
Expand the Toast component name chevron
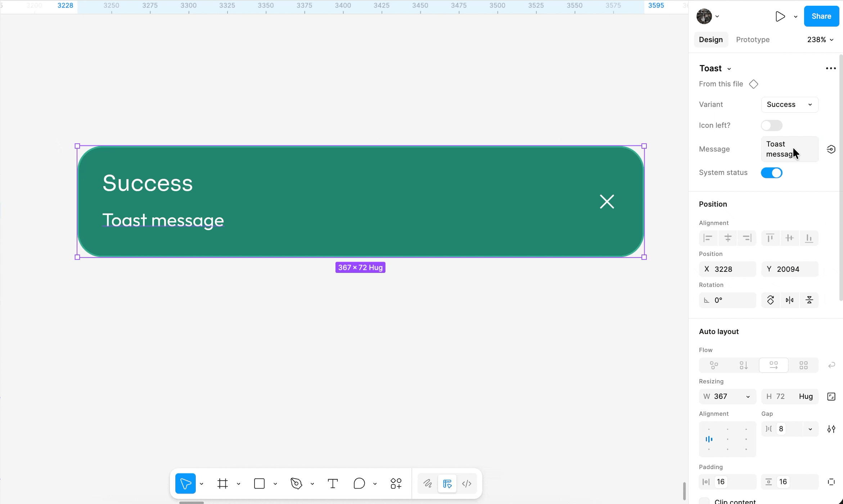pyautogui.click(x=729, y=69)
